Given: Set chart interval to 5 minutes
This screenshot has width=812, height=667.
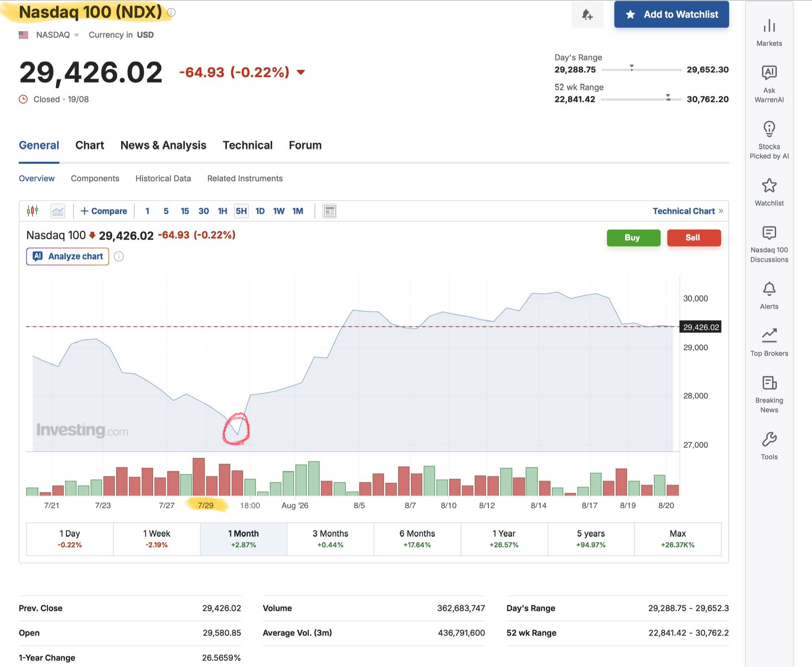Looking at the screenshot, I should pyautogui.click(x=166, y=211).
